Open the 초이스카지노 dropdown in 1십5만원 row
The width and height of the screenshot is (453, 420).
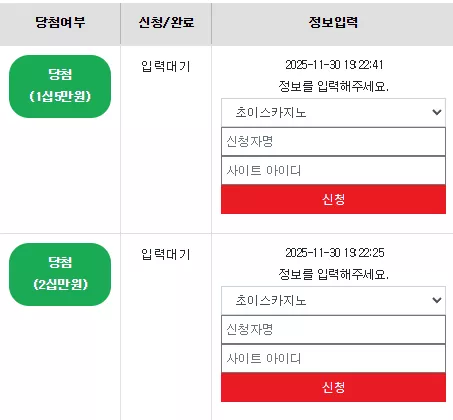click(333, 113)
